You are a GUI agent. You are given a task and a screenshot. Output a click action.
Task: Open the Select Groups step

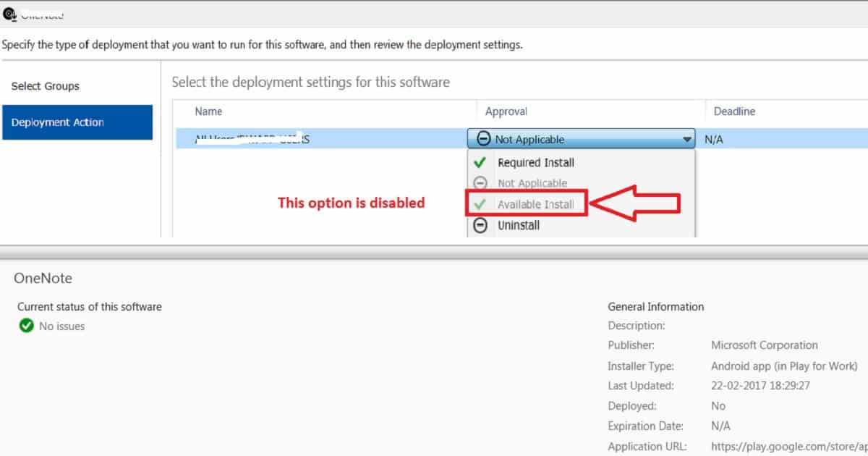[x=46, y=86]
